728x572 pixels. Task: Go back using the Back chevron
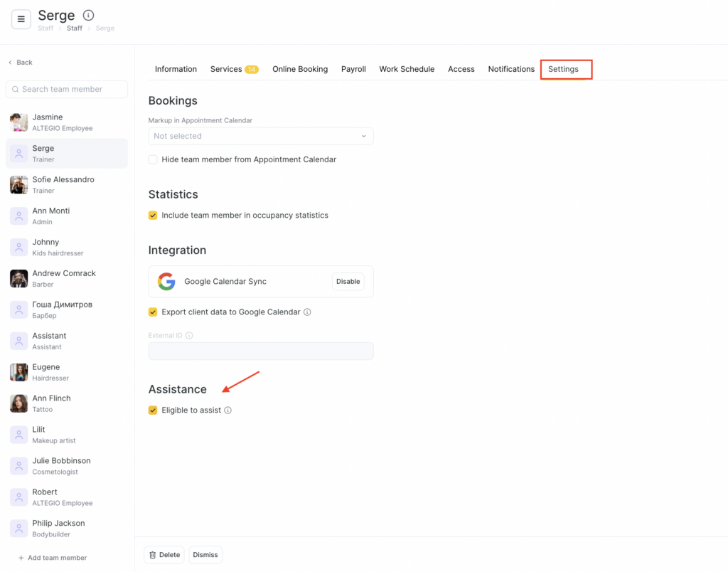coord(11,63)
